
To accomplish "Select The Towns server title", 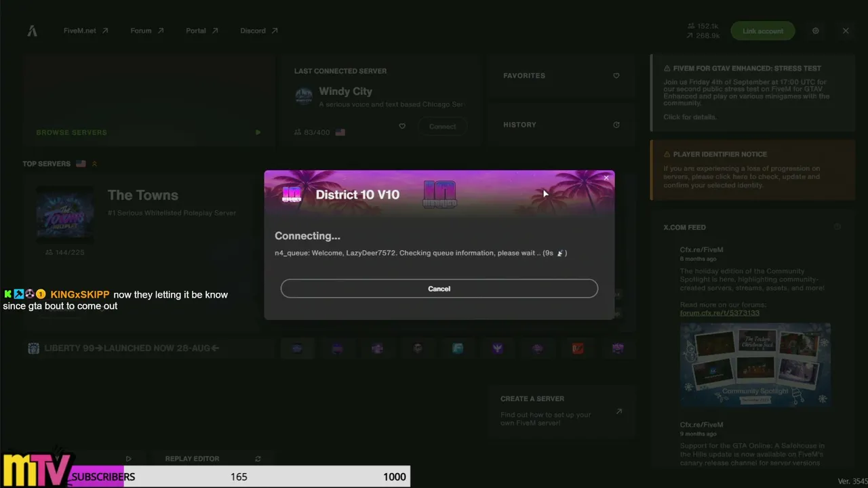I will pyautogui.click(x=143, y=195).
